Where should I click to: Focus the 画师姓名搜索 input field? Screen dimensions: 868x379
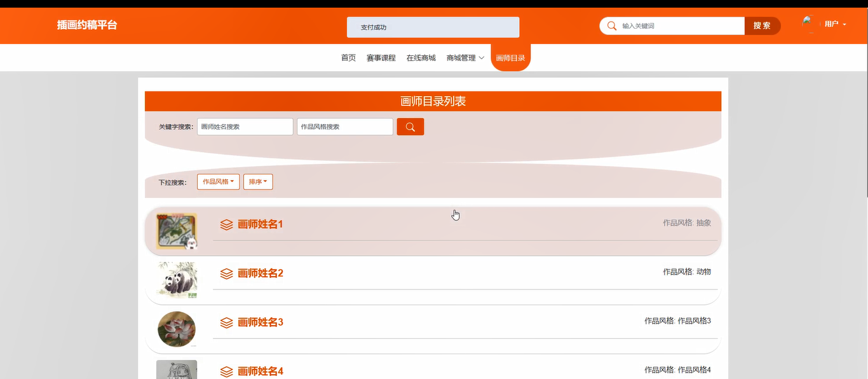point(245,127)
